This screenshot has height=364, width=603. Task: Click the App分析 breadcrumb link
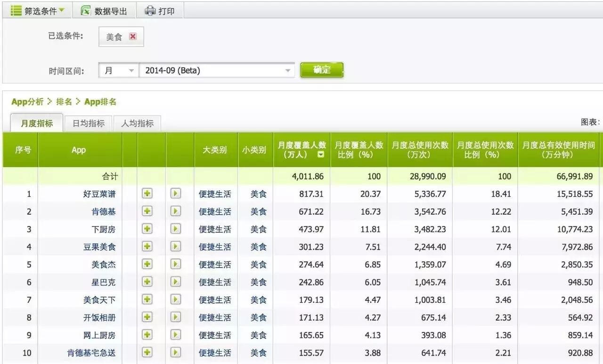click(x=27, y=102)
